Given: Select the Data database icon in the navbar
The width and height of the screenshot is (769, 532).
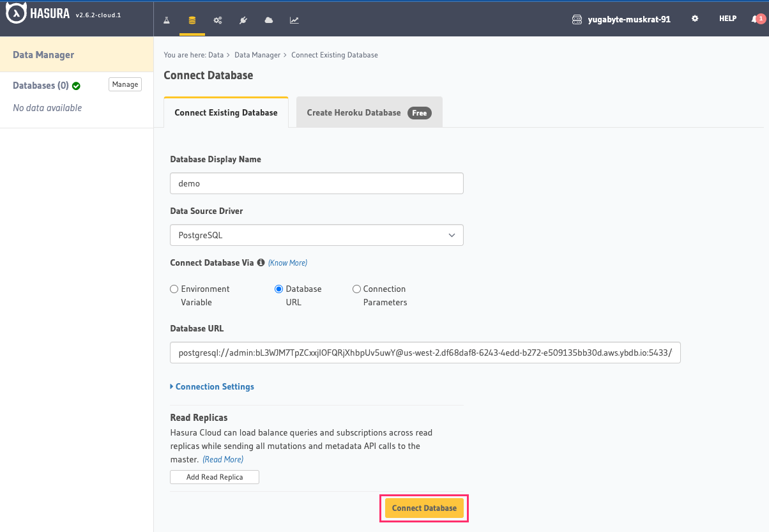Looking at the screenshot, I should [x=192, y=20].
